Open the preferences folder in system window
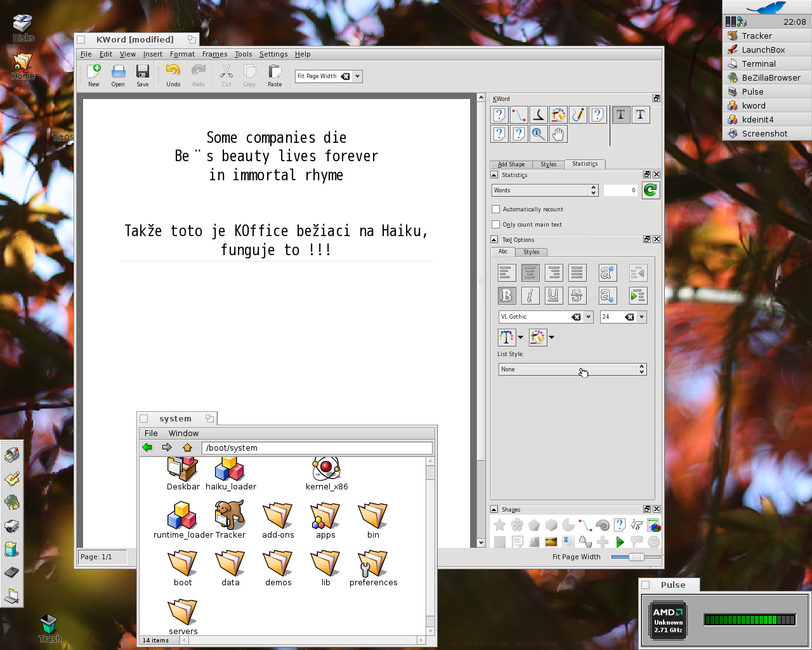 (x=373, y=568)
